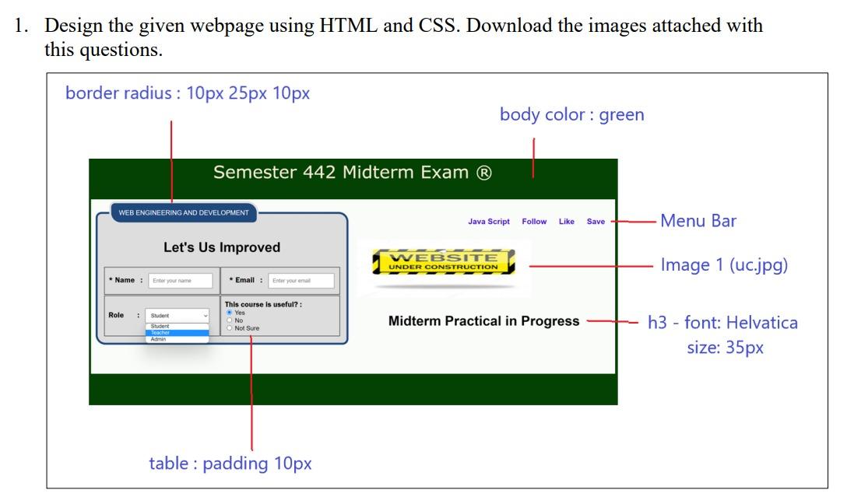The height and width of the screenshot is (504, 847).
Task: Click the Save menu item
Action: tap(595, 221)
